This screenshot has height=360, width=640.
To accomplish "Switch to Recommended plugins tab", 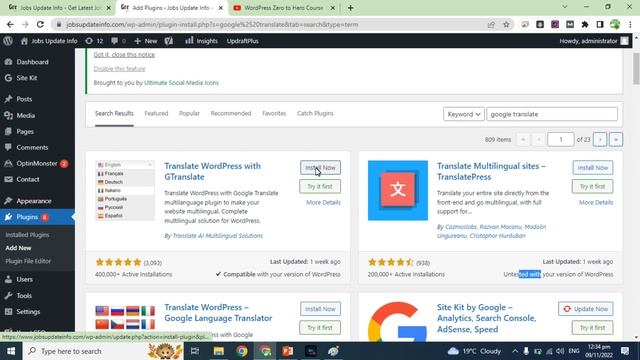I will (231, 113).
